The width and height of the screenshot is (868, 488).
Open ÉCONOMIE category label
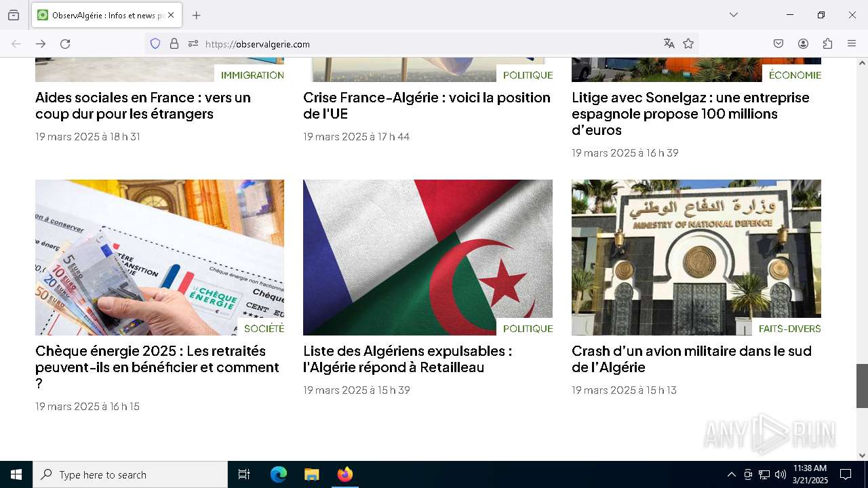795,75
